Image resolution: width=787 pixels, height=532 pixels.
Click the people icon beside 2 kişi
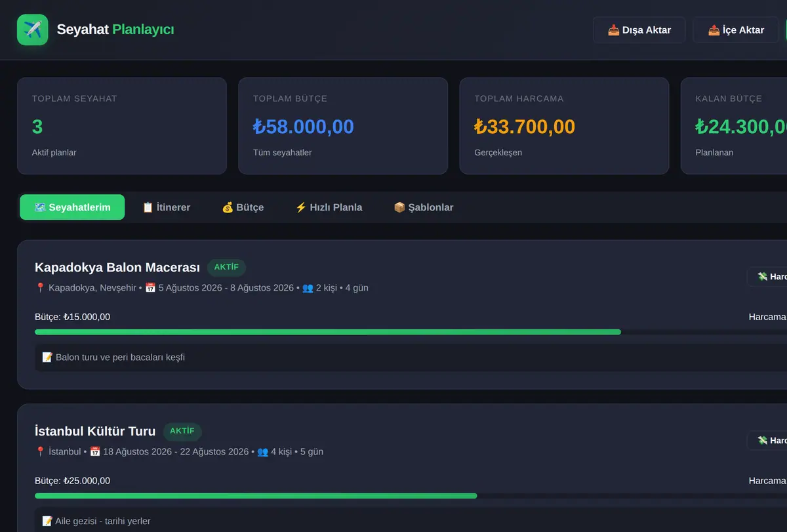coord(308,288)
